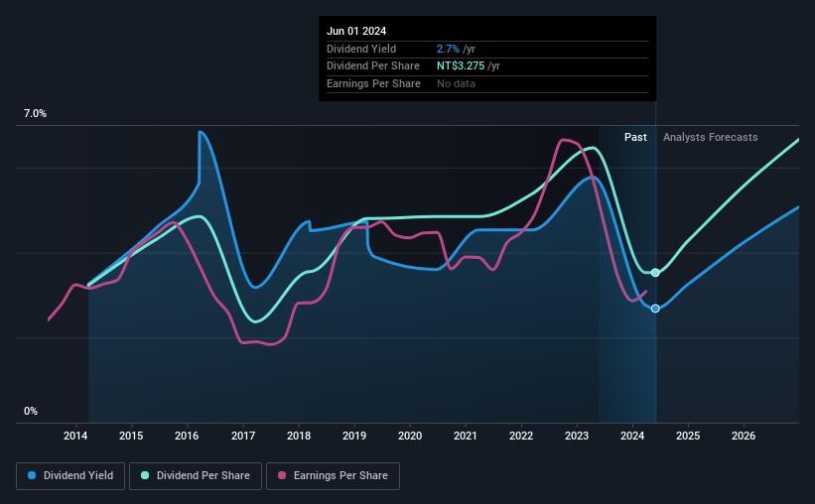
Task: Click the 2024 x-axis label
Action: (632, 436)
